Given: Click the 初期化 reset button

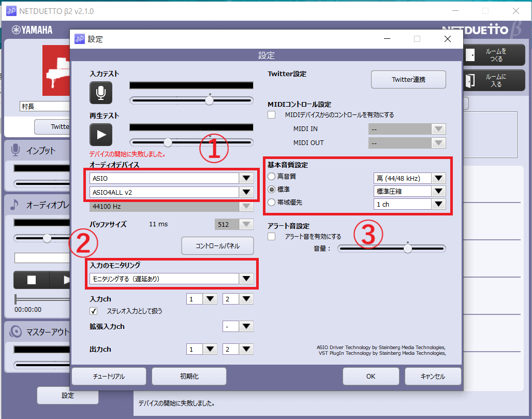Looking at the screenshot, I should coord(189,376).
